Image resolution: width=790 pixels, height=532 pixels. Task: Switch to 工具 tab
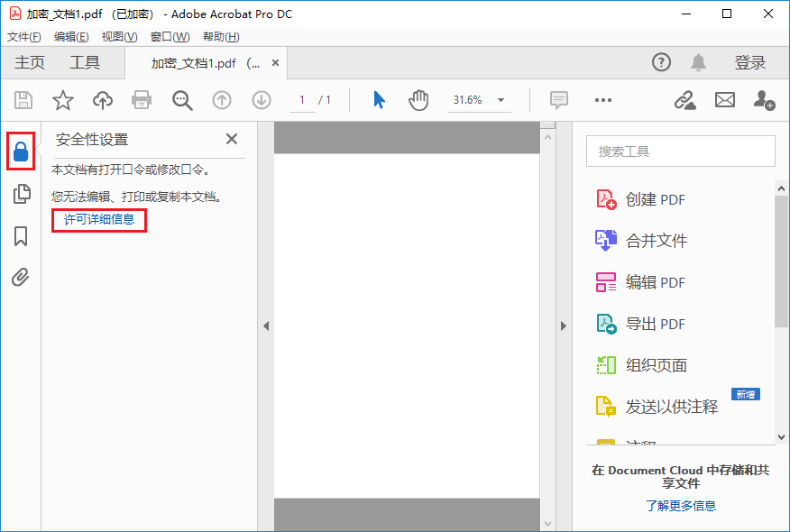85,62
